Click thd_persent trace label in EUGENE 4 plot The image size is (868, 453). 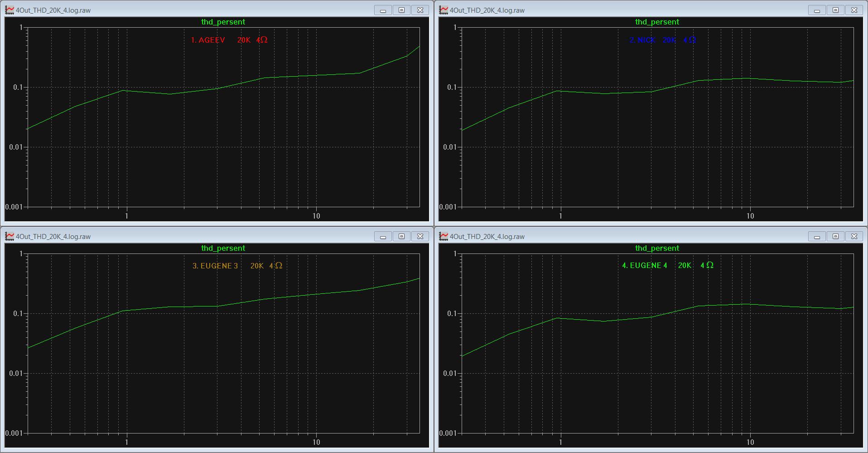(x=657, y=248)
